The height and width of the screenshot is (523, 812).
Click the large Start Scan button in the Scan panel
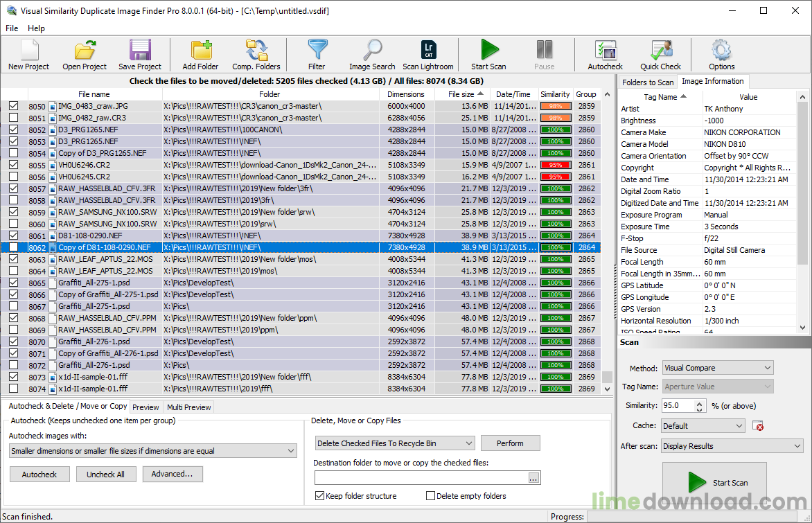[714, 483]
